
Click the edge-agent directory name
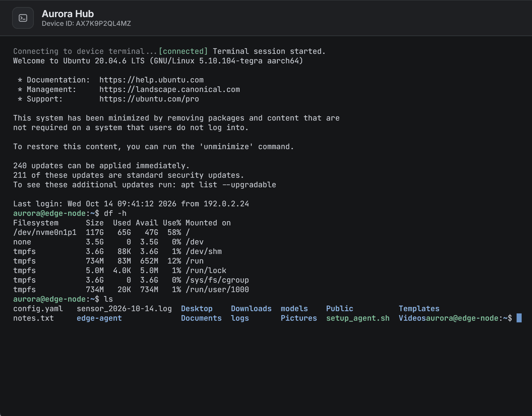[99, 318]
